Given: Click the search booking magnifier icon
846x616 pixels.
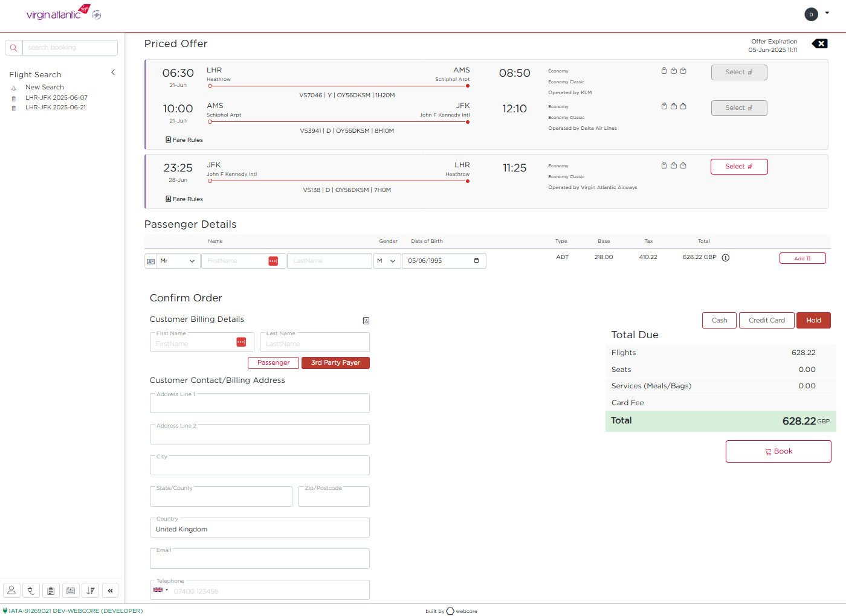Looking at the screenshot, I should 13,48.
